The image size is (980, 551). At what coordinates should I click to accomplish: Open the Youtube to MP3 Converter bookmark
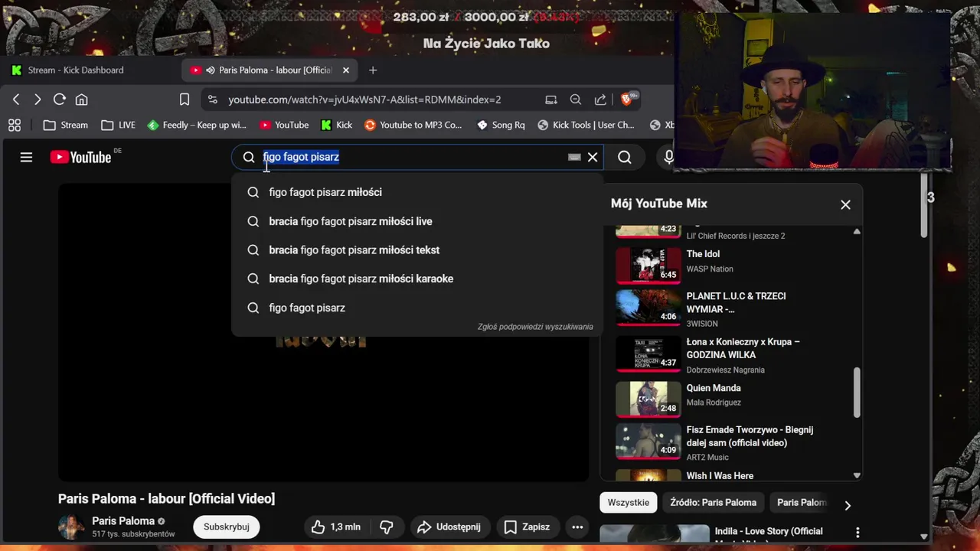point(413,125)
